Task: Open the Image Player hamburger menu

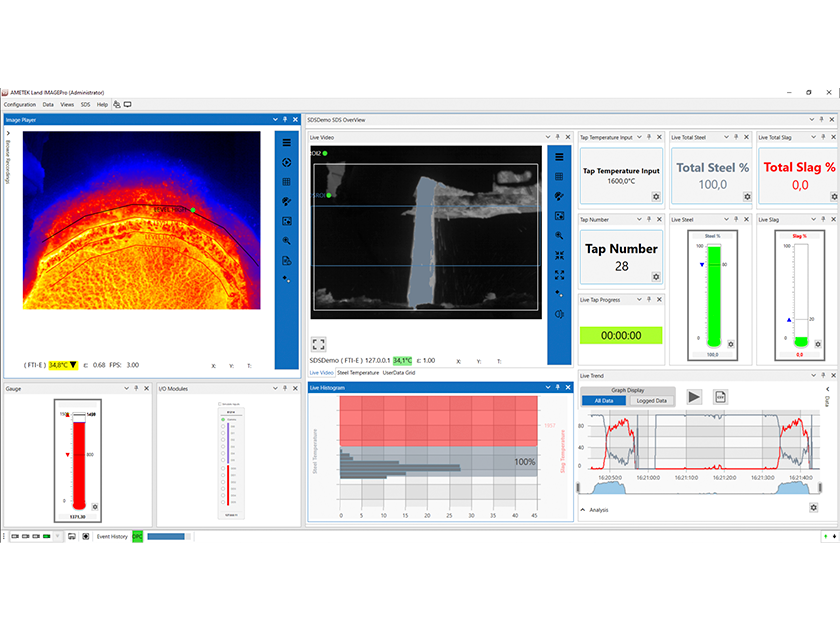Action: (x=287, y=142)
